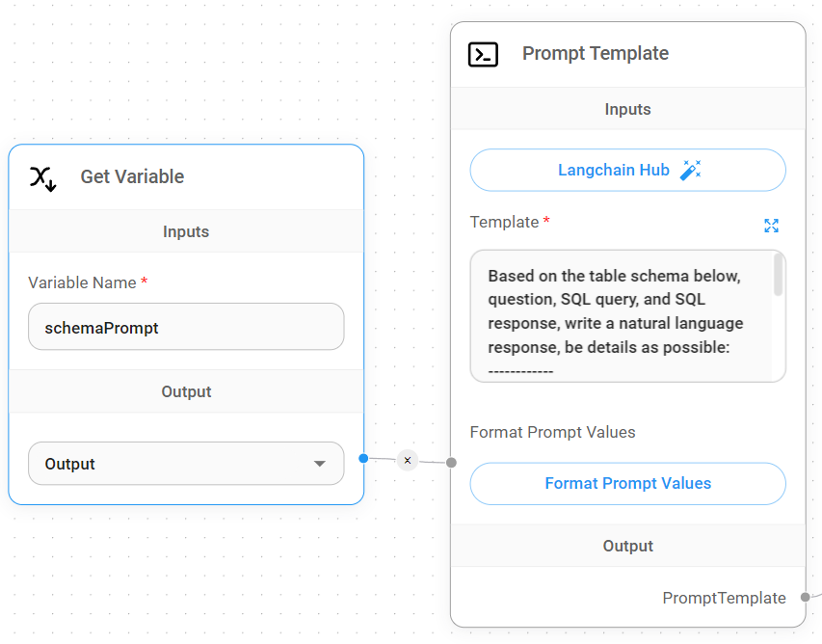Delete the edge using the x button

[408, 460]
